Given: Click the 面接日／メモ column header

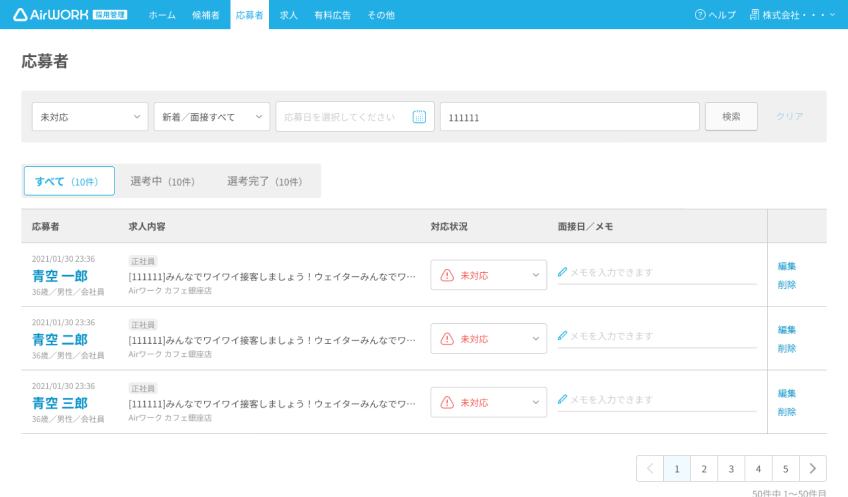Looking at the screenshot, I should [x=585, y=227].
